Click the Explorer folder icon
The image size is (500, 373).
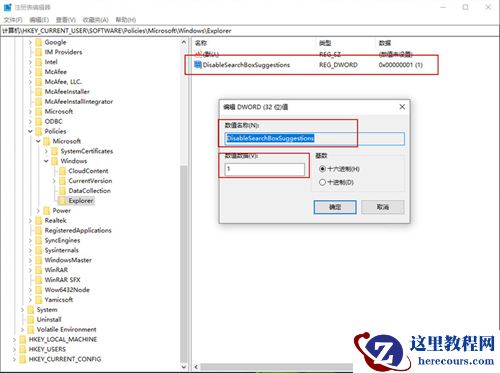63,201
